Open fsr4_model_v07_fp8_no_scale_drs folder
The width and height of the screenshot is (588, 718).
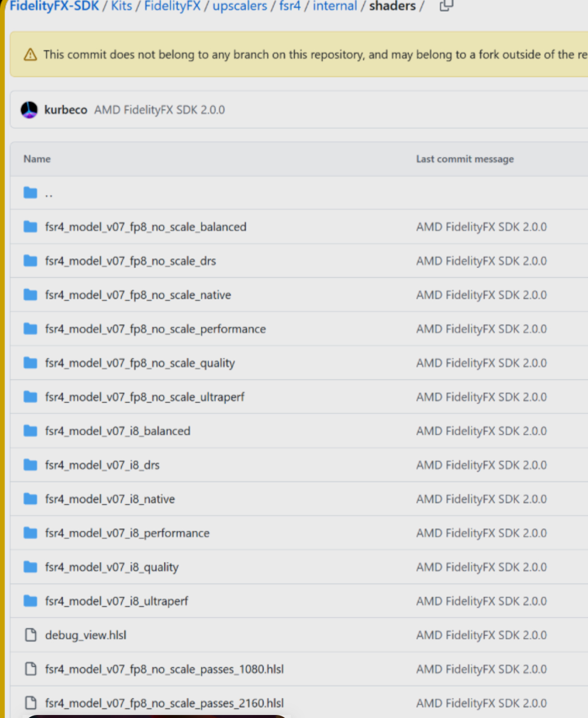pos(131,261)
